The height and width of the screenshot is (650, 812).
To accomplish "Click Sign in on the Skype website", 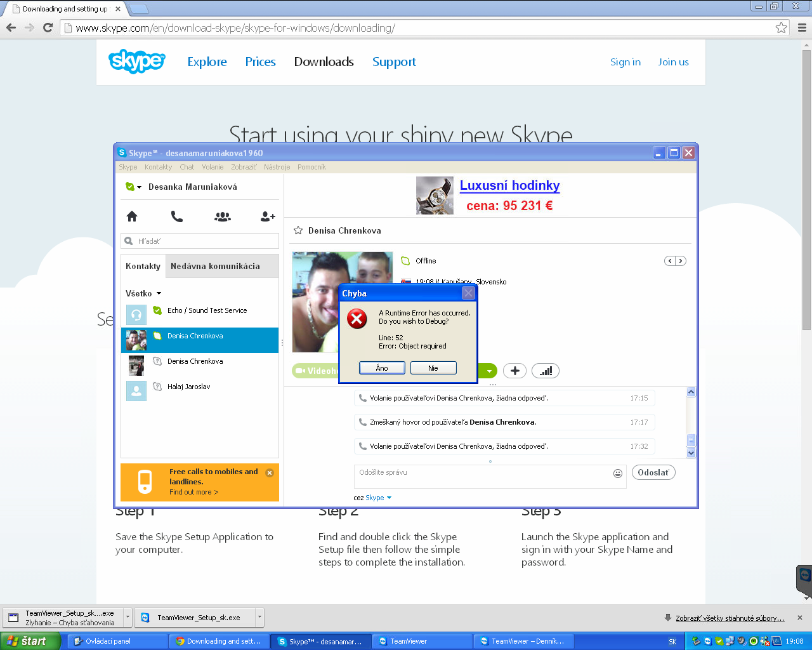I will pyautogui.click(x=625, y=62).
